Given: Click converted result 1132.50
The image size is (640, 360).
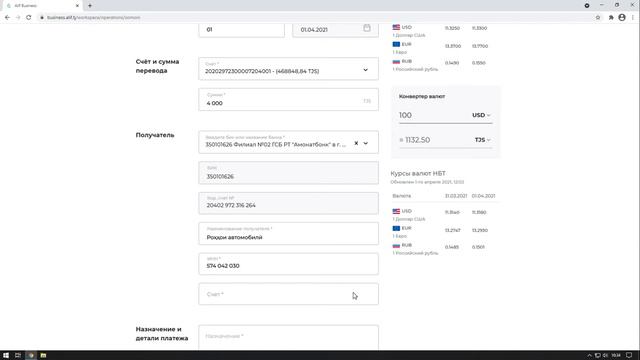Looking at the screenshot, I should pyautogui.click(x=417, y=140).
